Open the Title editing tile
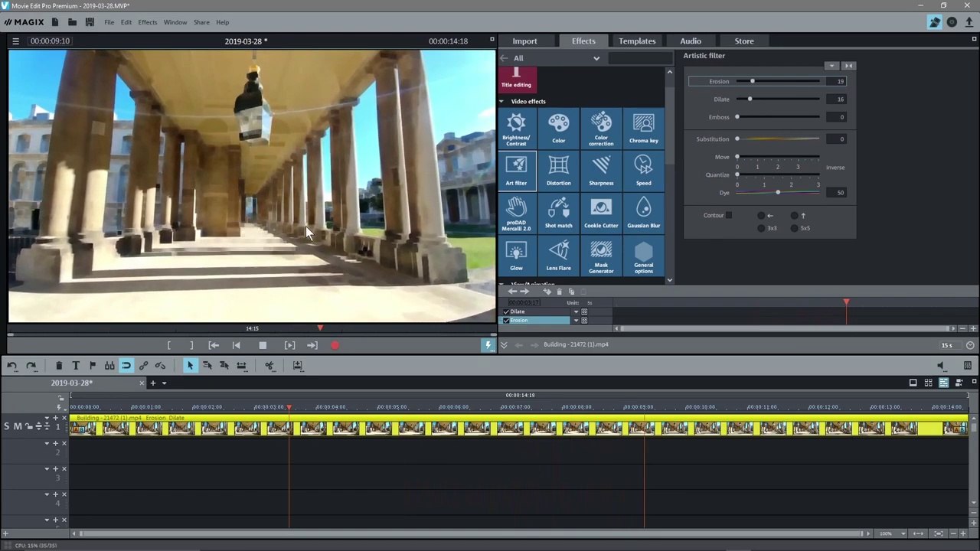The height and width of the screenshot is (551, 980). coord(516,79)
